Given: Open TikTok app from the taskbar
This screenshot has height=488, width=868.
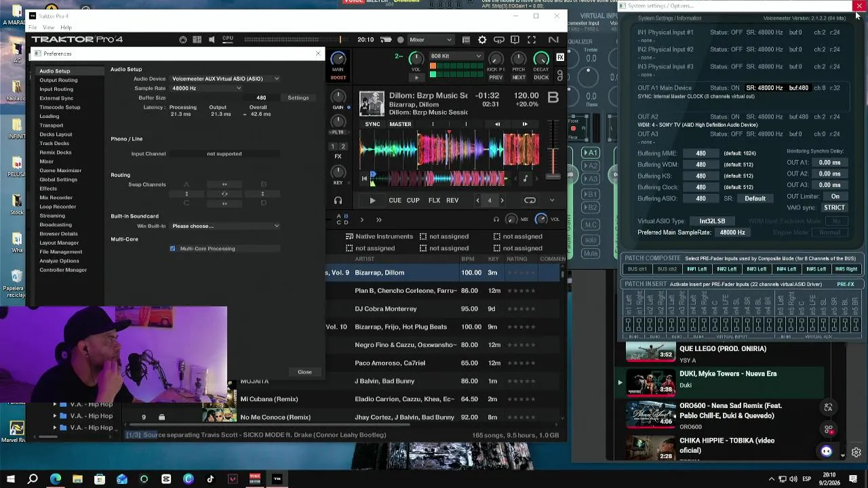Looking at the screenshot, I should point(210,479).
